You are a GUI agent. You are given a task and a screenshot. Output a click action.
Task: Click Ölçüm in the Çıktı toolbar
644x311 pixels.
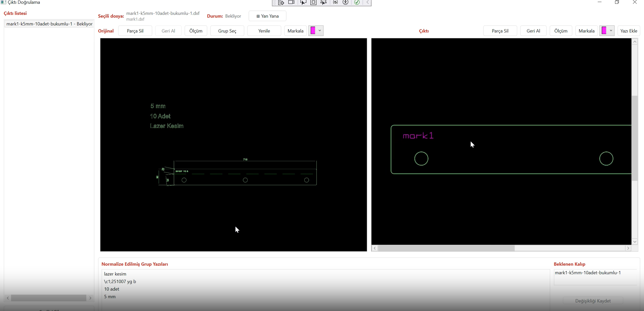point(561,31)
